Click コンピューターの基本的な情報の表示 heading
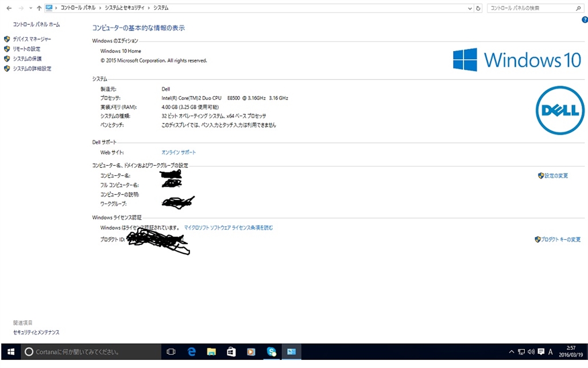Viewport: 588px width, 368px height. [x=138, y=28]
